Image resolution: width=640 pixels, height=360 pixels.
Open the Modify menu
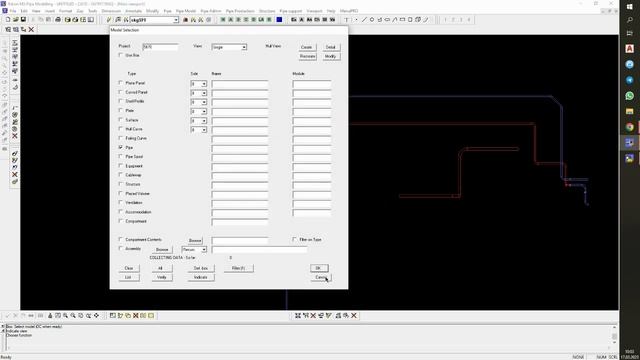point(152,11)
